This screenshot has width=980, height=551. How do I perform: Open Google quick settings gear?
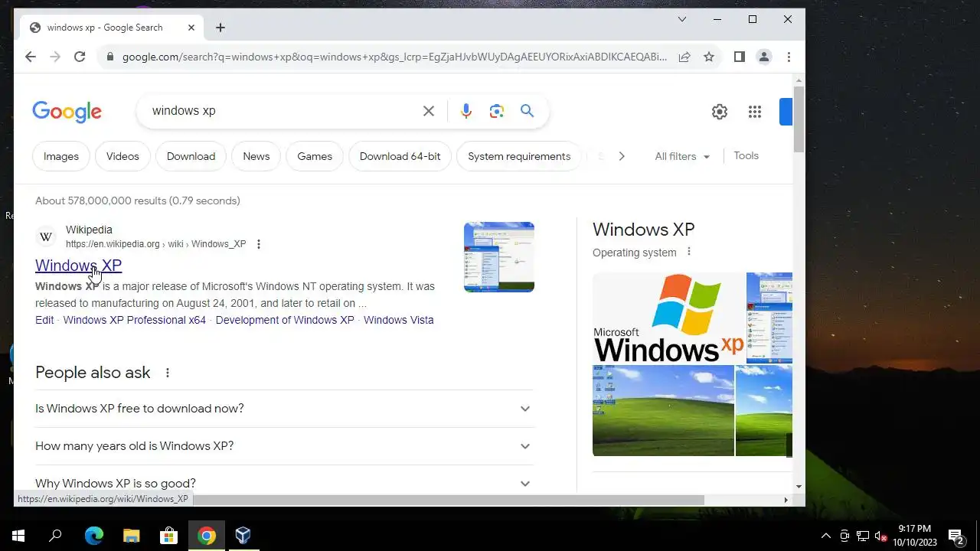(x=720, y=112)
